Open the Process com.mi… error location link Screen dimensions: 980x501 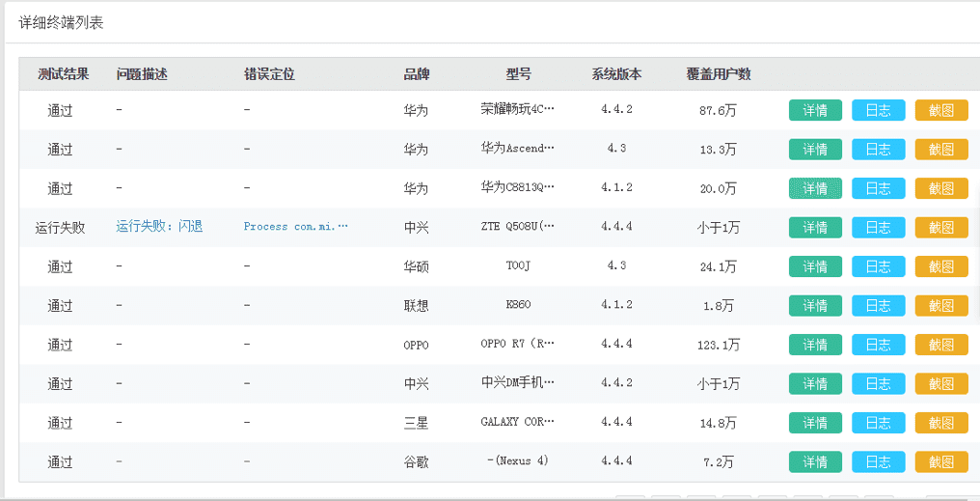point(295,227)
